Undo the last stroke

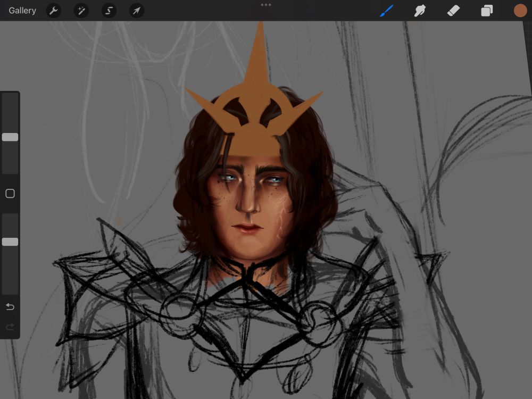tap(10, 307)
